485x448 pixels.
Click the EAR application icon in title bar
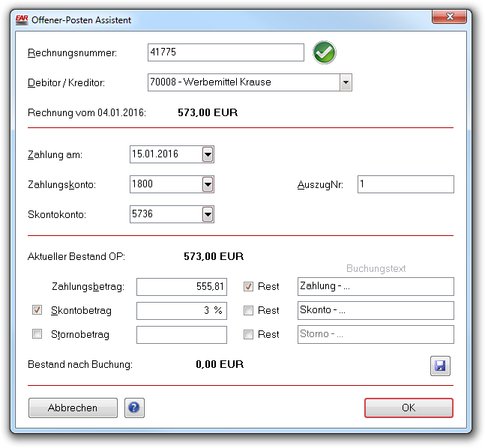pos(21,20)
